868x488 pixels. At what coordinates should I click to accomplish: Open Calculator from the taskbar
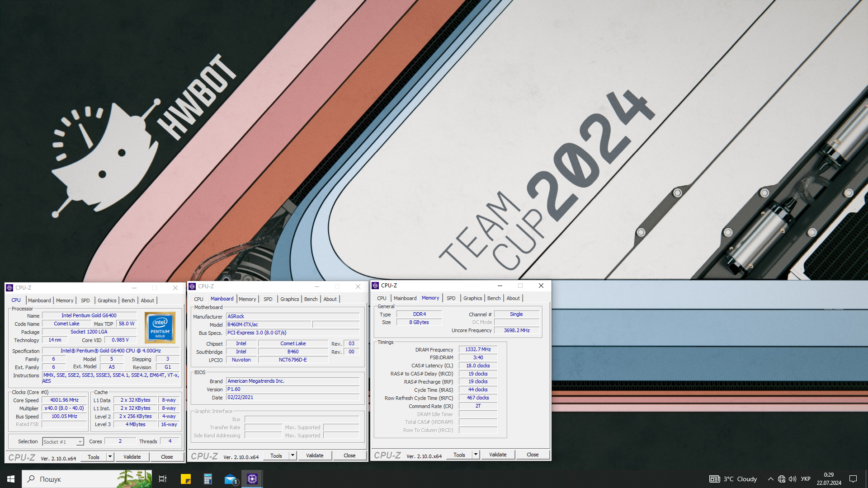(208, 479)
